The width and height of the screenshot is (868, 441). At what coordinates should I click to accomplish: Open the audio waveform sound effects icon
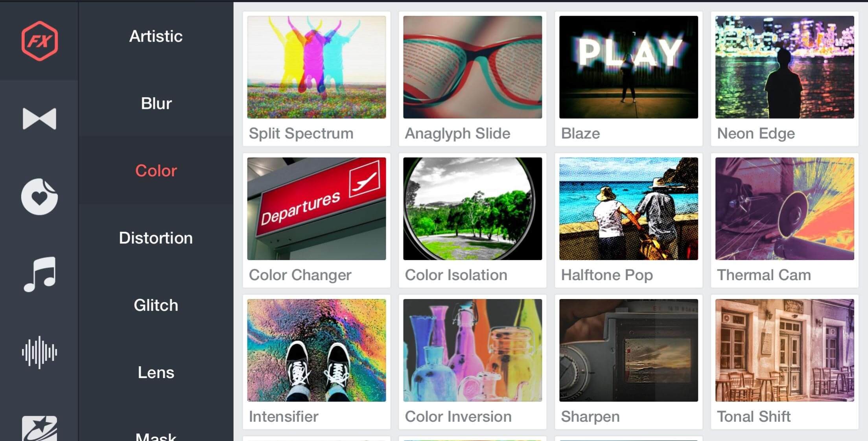click(39, 352)
